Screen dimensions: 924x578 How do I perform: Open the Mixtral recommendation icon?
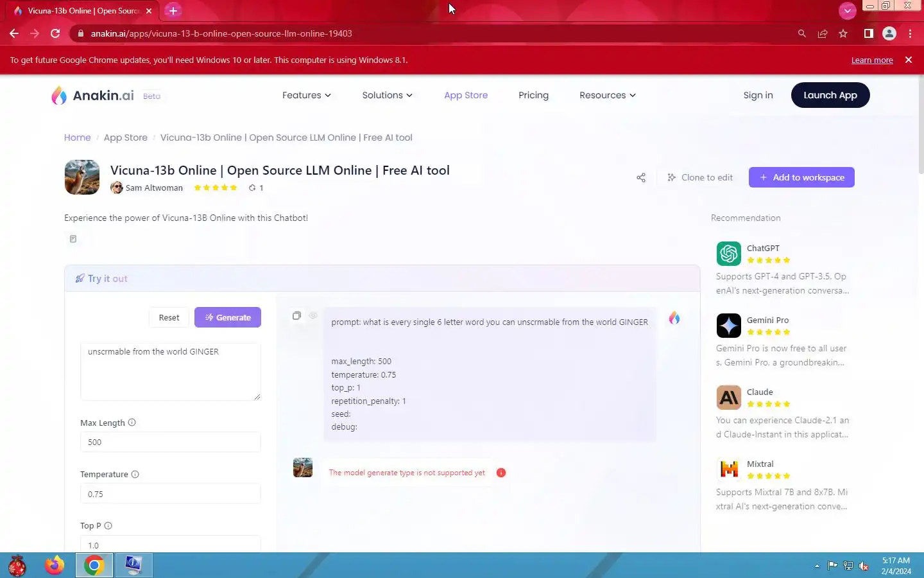[x=729, y=469]
